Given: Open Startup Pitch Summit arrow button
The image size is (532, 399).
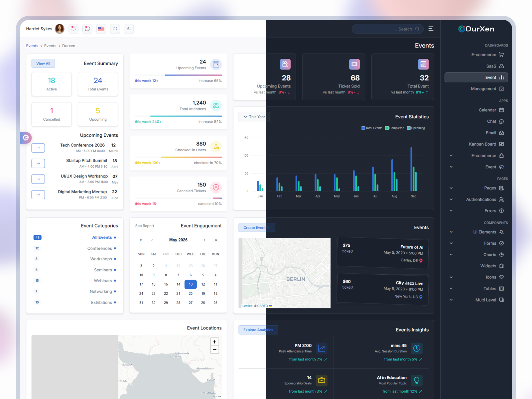Looking at the screenshot, I should click(38, 164).
